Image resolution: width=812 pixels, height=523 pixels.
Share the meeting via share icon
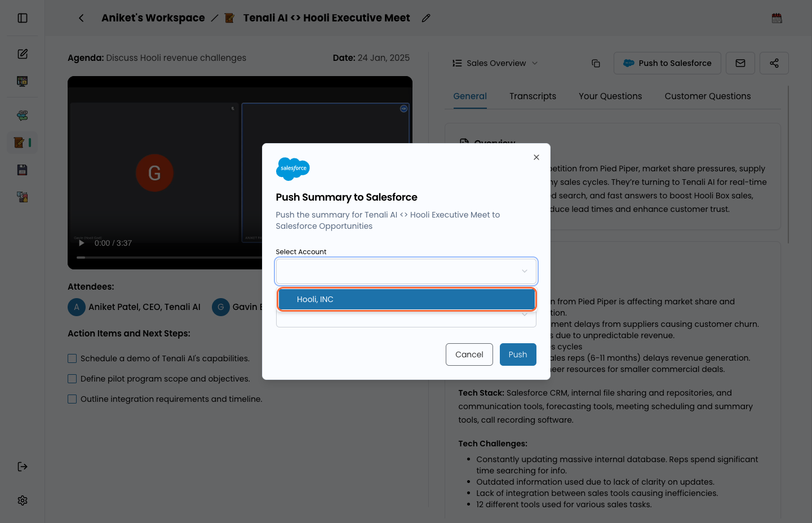click(774, 63)
